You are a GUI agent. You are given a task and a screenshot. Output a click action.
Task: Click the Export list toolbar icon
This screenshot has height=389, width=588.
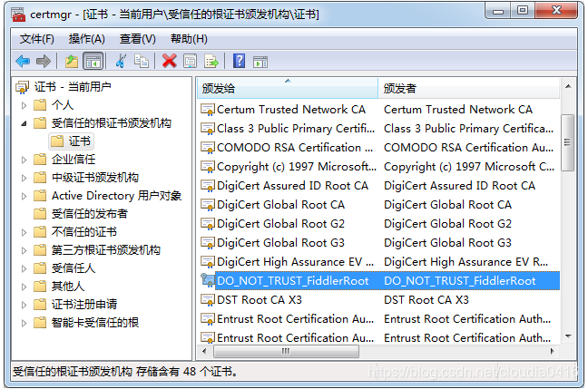[211, 61]
